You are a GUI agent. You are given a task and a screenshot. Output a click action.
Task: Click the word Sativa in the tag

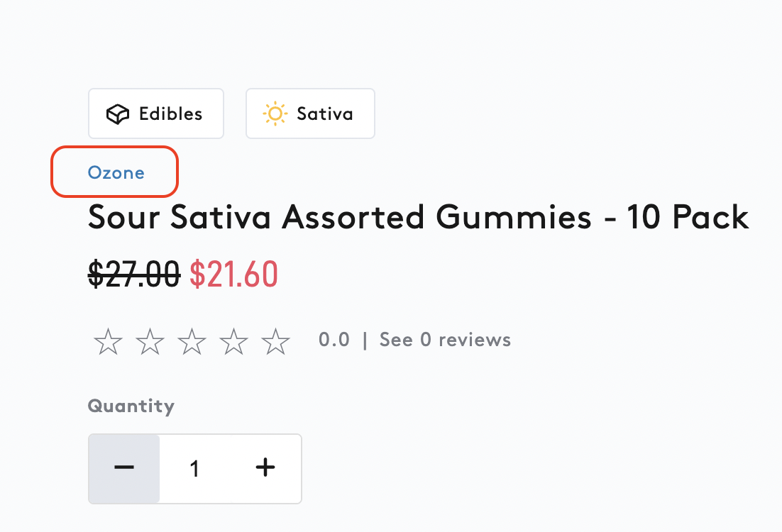325,114
